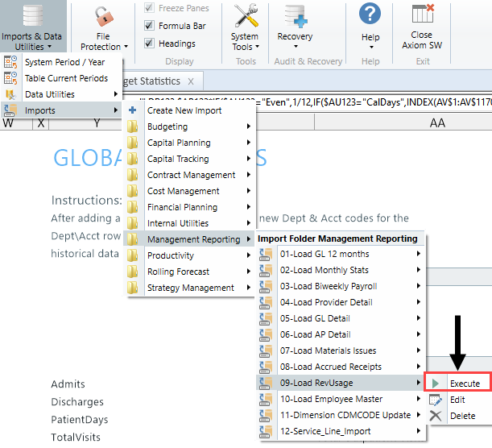The height and width of the screenshot is (448, 492).
Task: Select System Period / Year menu item
Action: [64, 62]
